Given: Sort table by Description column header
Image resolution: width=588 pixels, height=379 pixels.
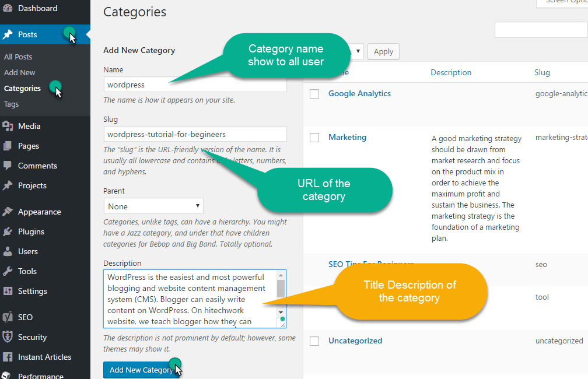Looking at the screenshot, I should pyautogui.click(x=451, y=73).
